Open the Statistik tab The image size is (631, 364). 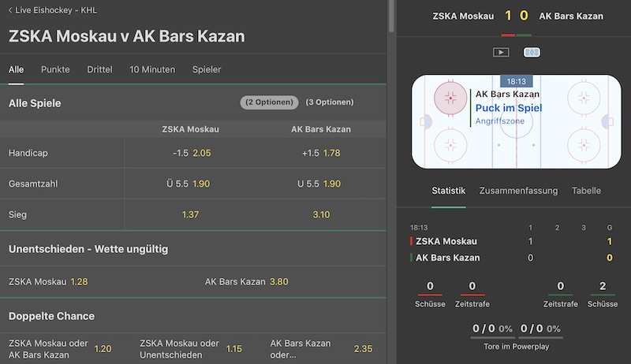click(x=448, y=191)
